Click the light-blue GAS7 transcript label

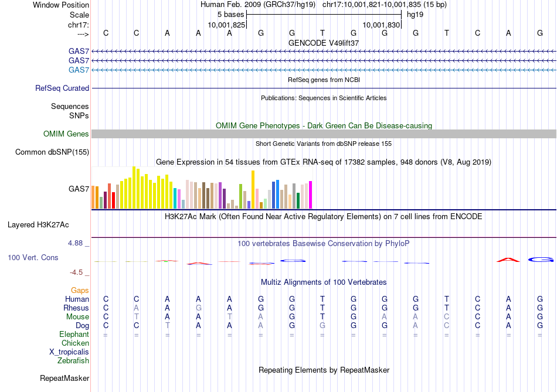pyautogui.click(x=79, y=70)
